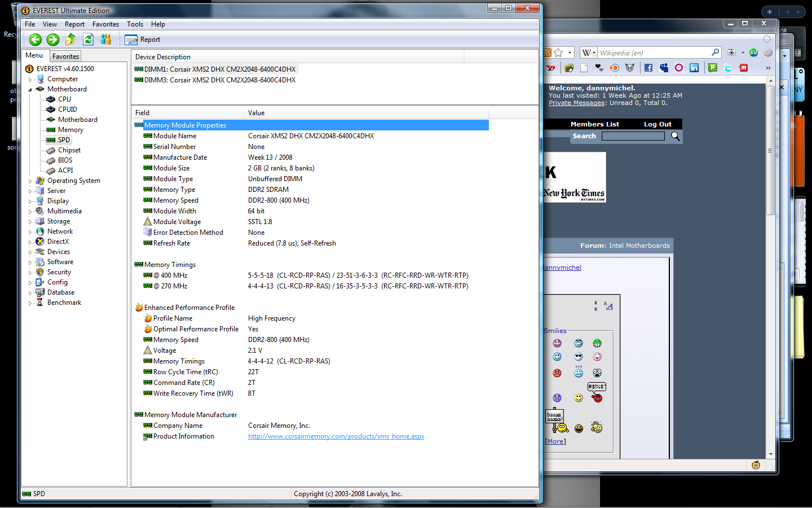Go up one level in EVEREST toolbar
This screenshot has height=508, width=812.
[70, 40]
